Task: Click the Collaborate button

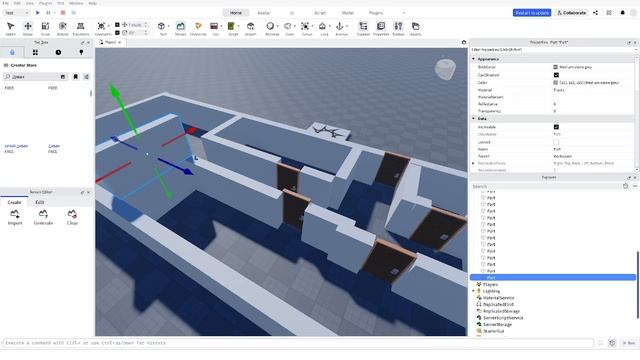Action: click(571, 13)
